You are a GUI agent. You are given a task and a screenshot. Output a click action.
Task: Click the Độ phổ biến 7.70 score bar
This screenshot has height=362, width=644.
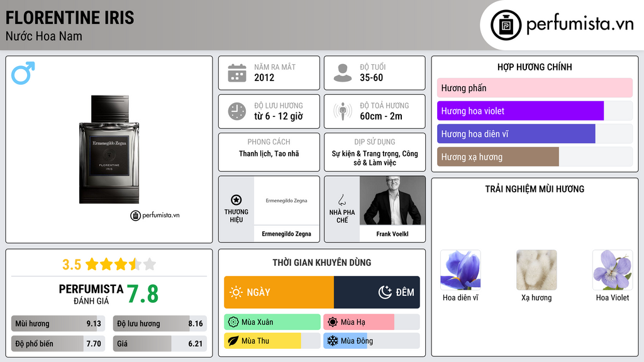[58, 344]
